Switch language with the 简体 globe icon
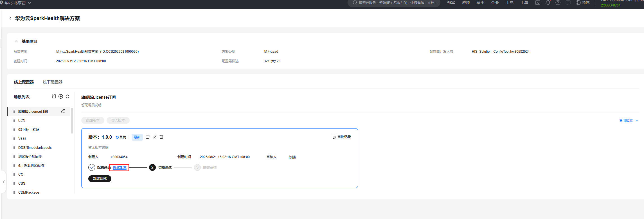The image size is (644, 219). click(583, 3)
